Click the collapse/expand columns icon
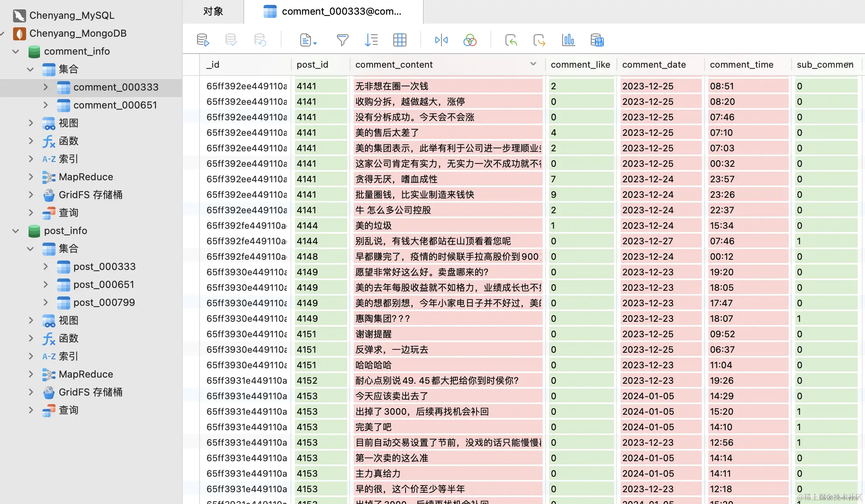The height and width of the screenshot is (504, 865). tap(441, 40)
